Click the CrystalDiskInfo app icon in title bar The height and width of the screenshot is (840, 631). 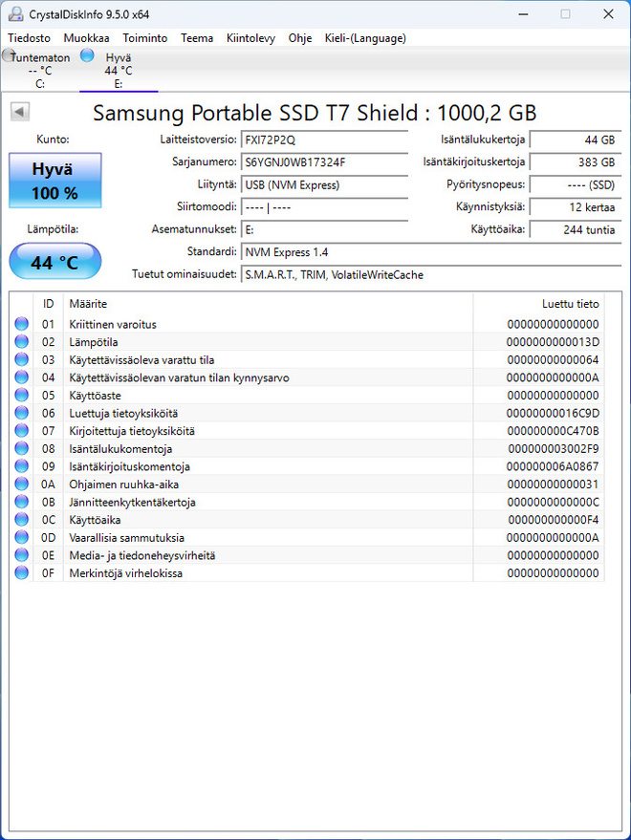16,14
